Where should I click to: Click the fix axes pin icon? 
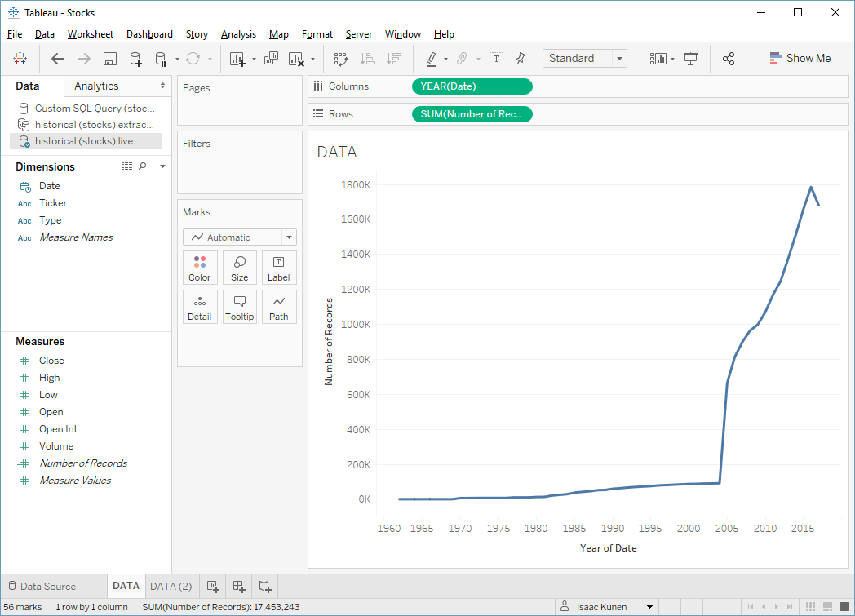pos(521,58)
